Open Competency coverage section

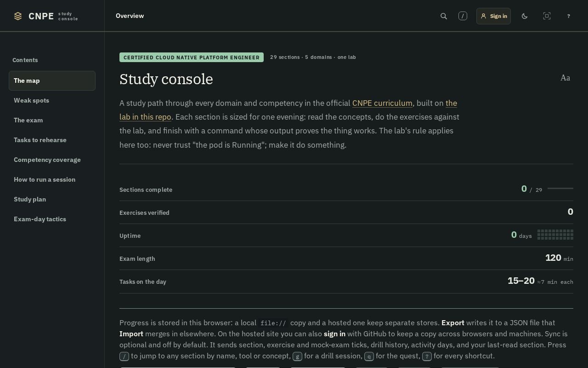[52, 160]
